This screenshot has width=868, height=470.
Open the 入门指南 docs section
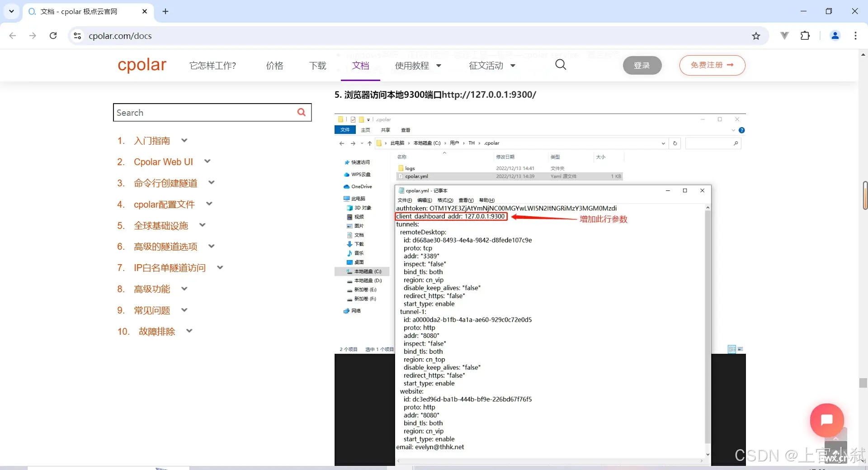pos(152,141)
